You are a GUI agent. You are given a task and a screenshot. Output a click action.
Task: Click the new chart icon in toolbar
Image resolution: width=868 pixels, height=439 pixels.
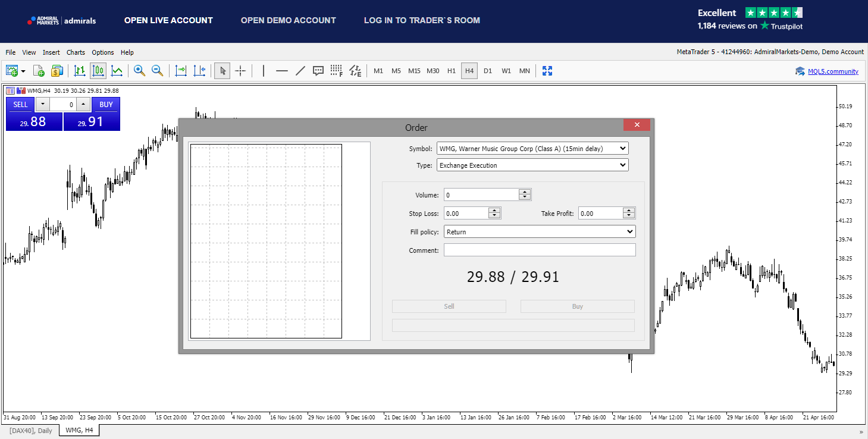click(x=12, y=71)
